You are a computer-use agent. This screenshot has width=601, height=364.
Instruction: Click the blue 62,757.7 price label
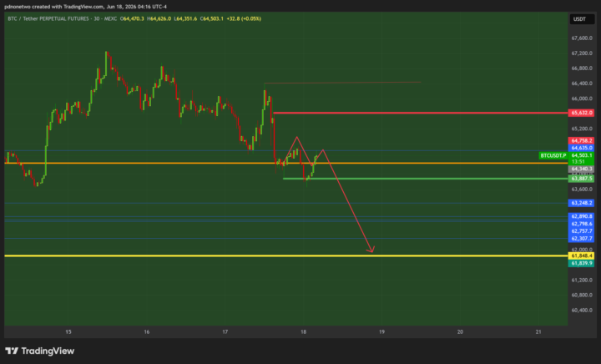click(x=582, y=231)
